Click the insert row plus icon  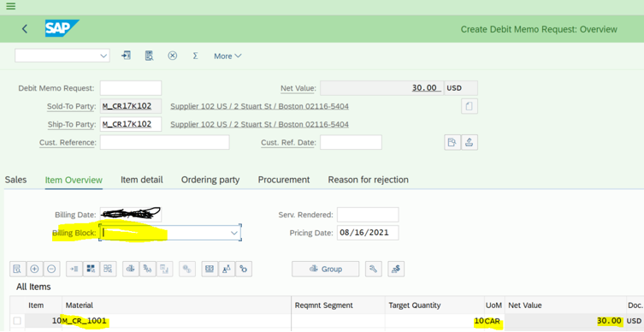(x=34, y=269)
